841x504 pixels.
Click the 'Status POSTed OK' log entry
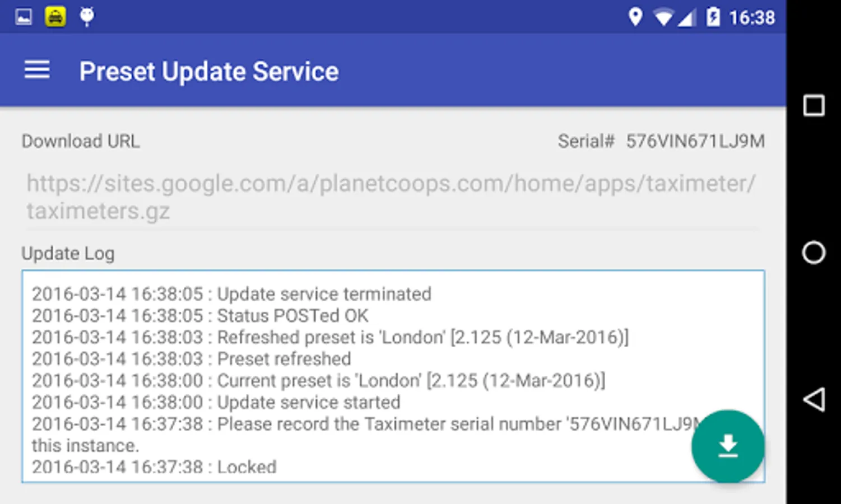200,316
